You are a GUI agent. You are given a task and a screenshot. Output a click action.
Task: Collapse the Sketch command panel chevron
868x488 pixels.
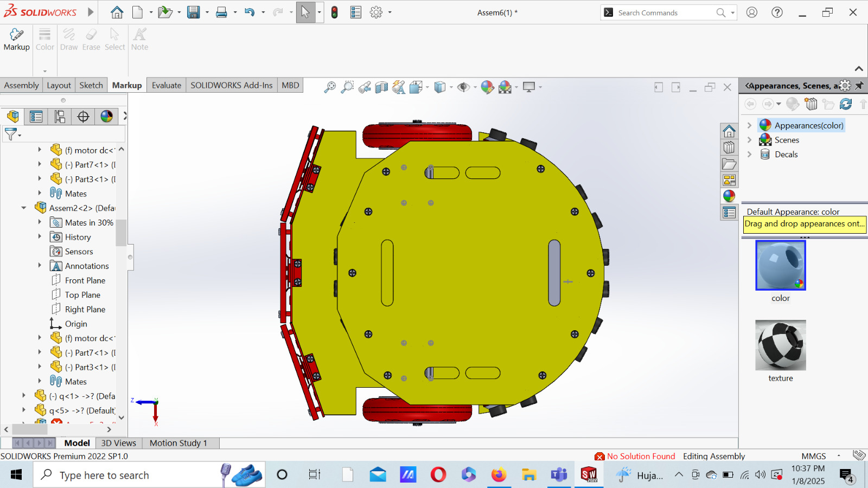tap(860, 69)
